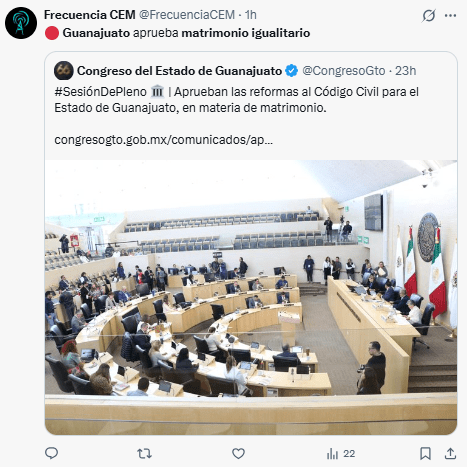The height and width of the screenshot is (467, 467).
Task: Open Congreso del Estado de Guanajuato name
Action: click(x=179, y=71)
